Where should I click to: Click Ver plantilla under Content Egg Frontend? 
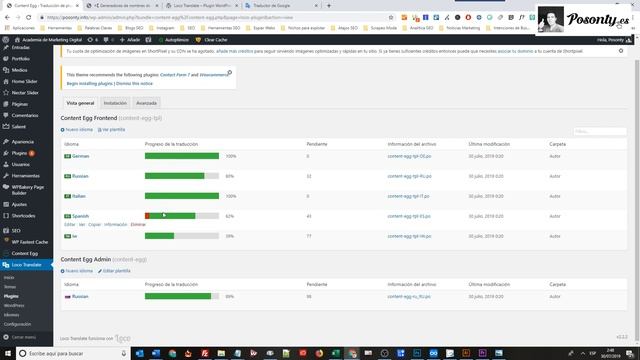[111, 130]
